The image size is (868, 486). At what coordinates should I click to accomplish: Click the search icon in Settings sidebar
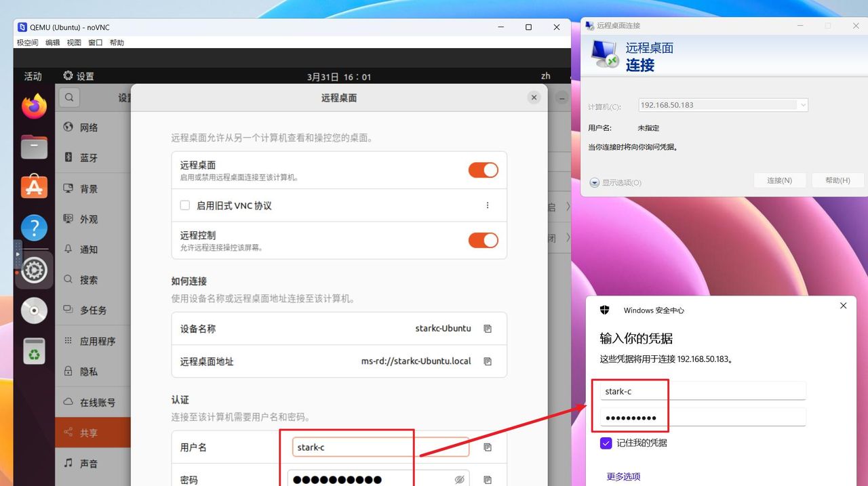point(68,98)
